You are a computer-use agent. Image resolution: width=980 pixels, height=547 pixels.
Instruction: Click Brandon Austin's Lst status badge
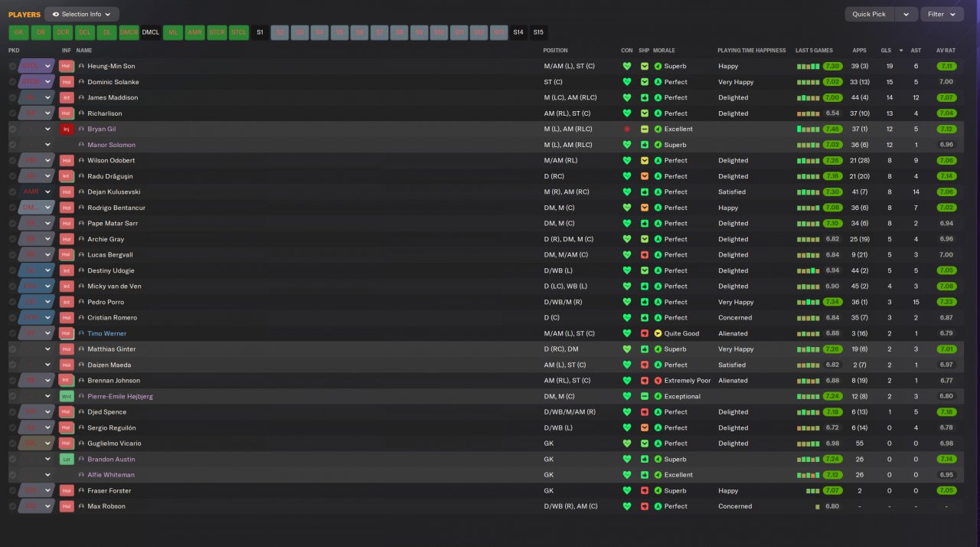tap(67, 459)
